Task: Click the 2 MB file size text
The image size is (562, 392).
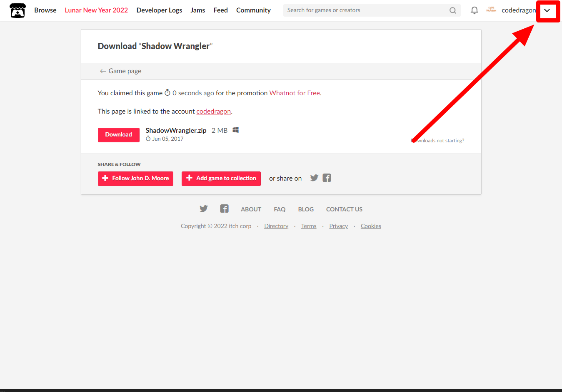Action: tap(220, 131)
